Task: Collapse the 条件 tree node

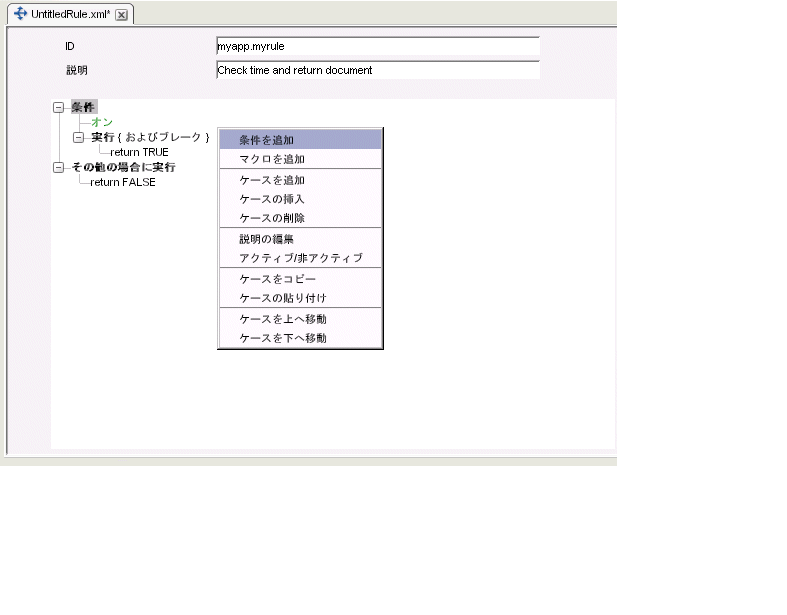Action: pos(59,107)
